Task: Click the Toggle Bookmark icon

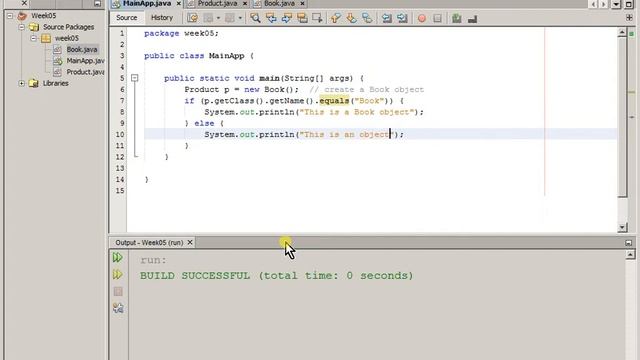Action: point(367,18)
